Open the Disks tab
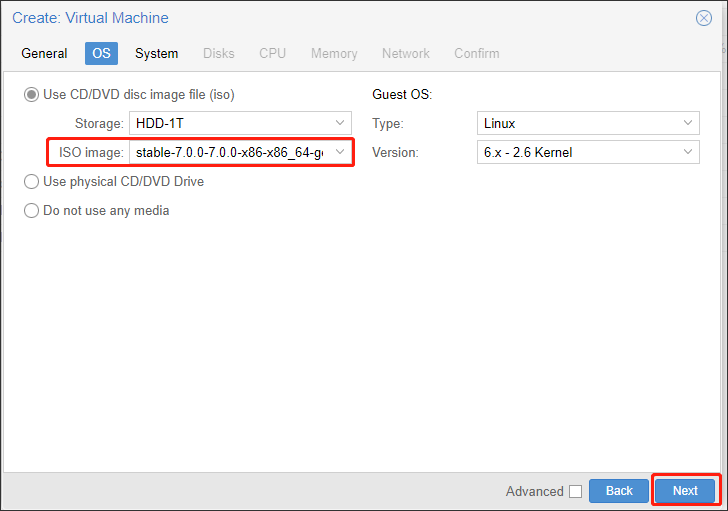 point(218,53)
